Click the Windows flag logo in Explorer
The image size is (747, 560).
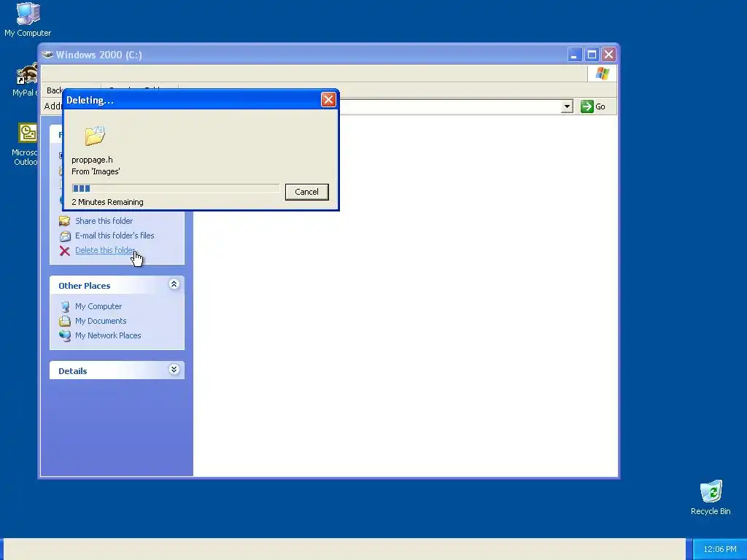602,74
